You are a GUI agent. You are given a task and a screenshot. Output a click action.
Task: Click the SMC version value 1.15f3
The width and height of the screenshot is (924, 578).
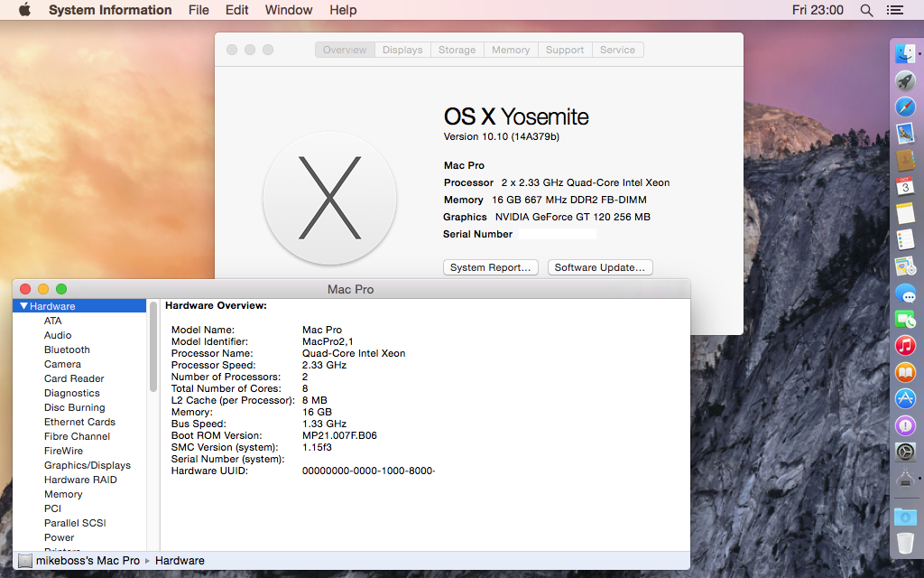pyautogui.click(x=317, y=447)
